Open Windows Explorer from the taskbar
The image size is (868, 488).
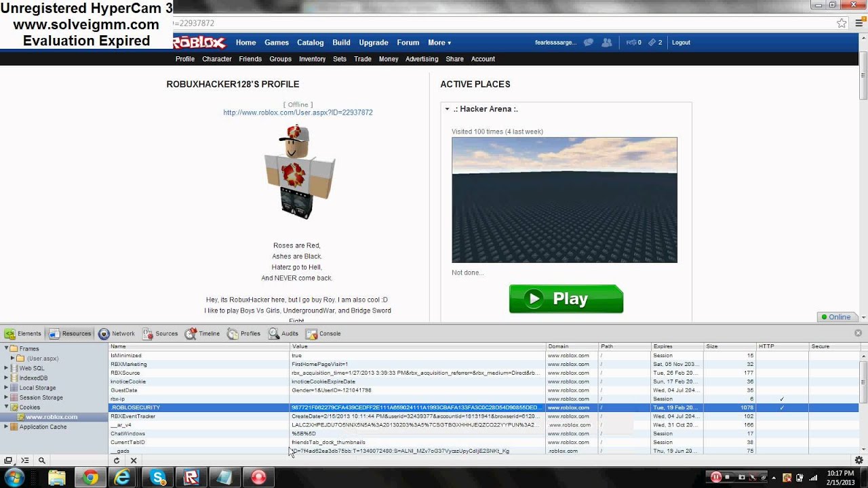click(56, 478)
